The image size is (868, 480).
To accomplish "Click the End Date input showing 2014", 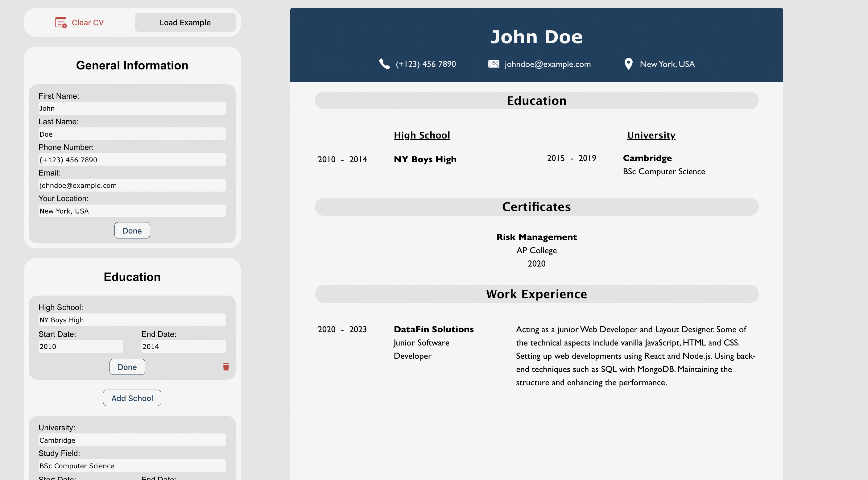I will pos(183,346).
